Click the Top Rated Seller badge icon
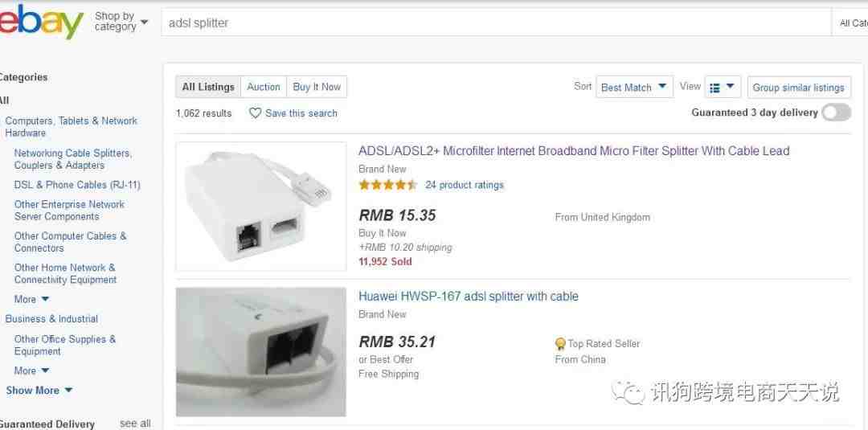Screen dimensions: 868x430 [560, 344]
